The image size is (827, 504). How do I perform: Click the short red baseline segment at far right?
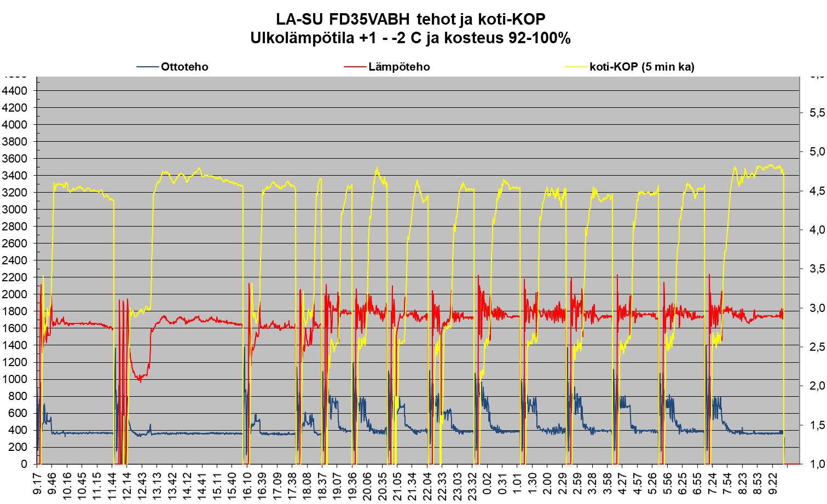click(x=792, y=464)
